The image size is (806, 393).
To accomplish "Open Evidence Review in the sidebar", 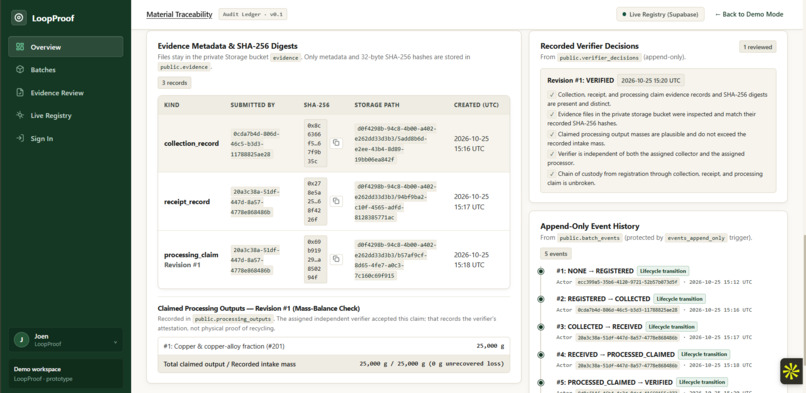I will (x=66, y=93).
